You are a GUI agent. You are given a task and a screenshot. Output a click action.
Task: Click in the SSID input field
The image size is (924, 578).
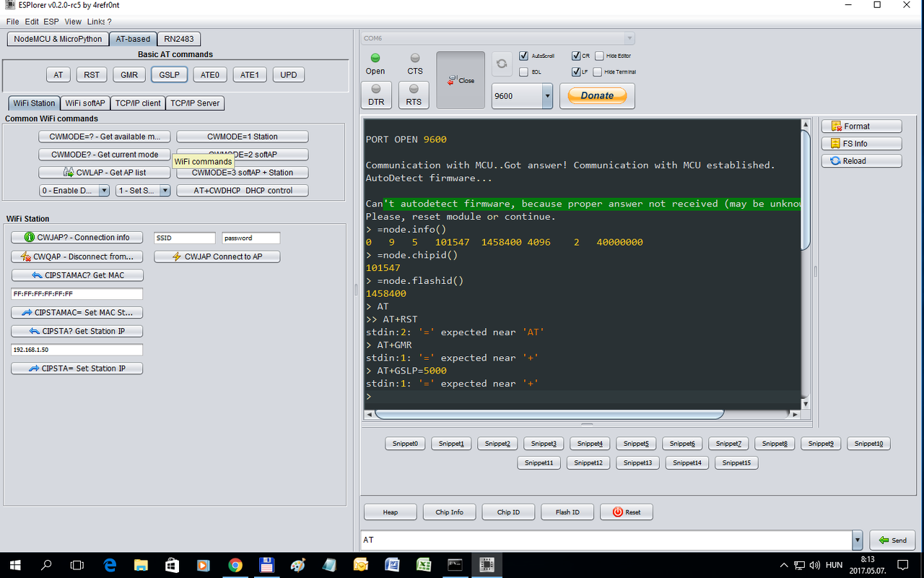184,238
